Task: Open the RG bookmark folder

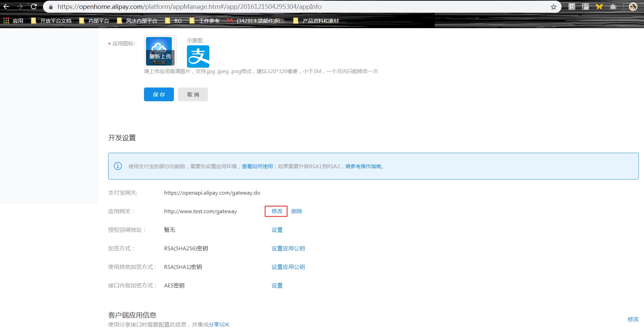Action: click(174, 21)
